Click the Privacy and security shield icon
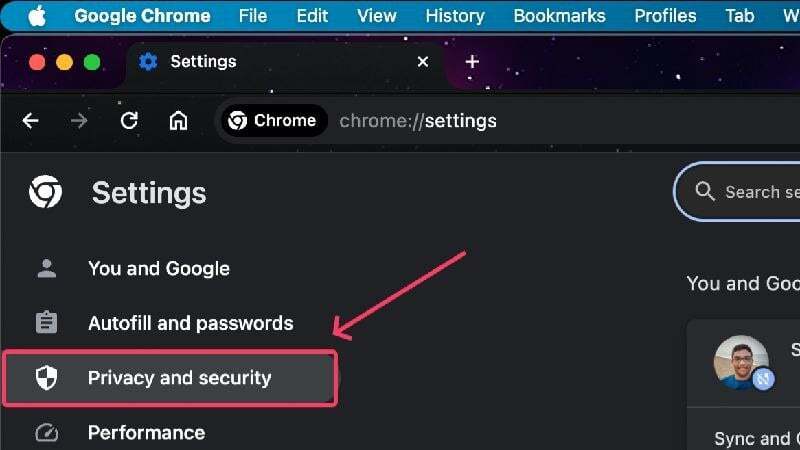The height and width of the screenshot is (450, 800). (46, 378)
